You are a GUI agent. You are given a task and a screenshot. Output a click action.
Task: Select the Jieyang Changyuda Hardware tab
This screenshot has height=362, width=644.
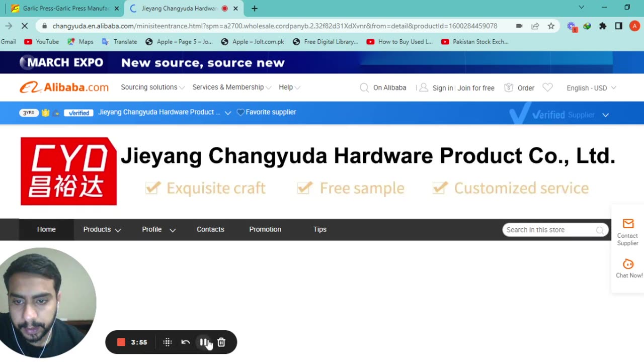[179, 9]
